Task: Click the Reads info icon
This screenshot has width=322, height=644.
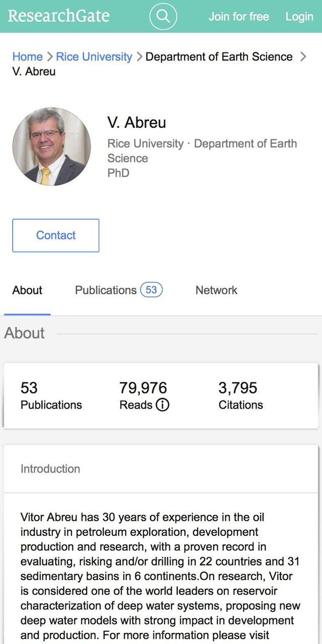Action: pos(163,405)
